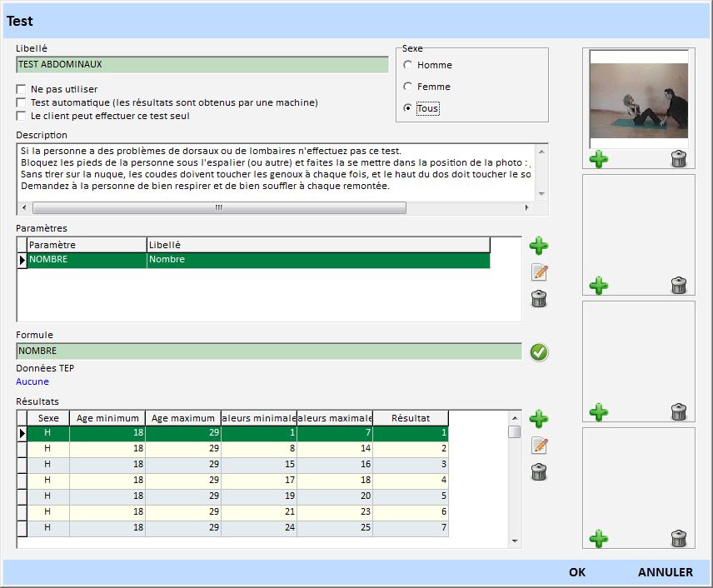Tick 'Le client peut effectuer ce test seul'

[x=22, y=116]
